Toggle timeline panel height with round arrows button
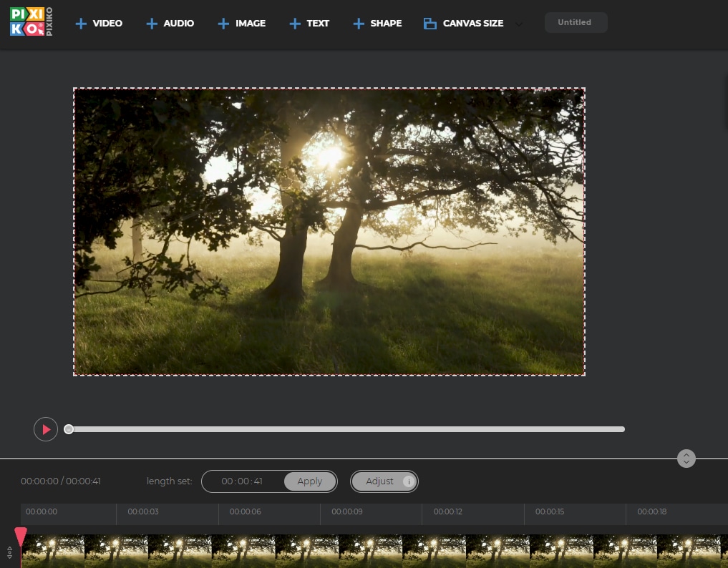This screenshot has width=728, height=568. pyautogui.click(x=686, y=459)
